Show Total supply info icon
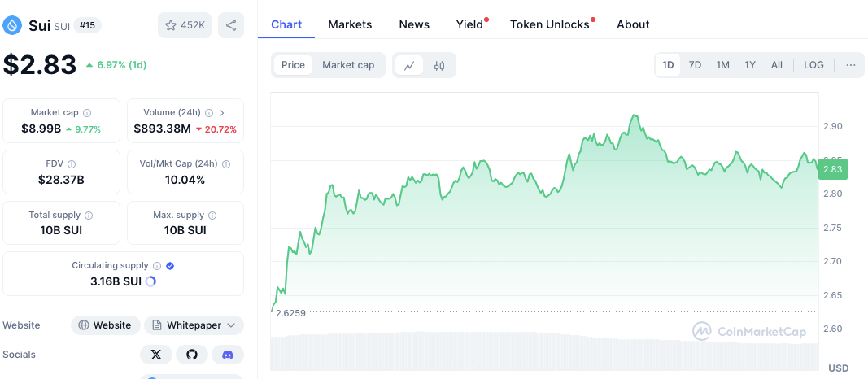Screen dimensions: 868x379 (89, 216)
